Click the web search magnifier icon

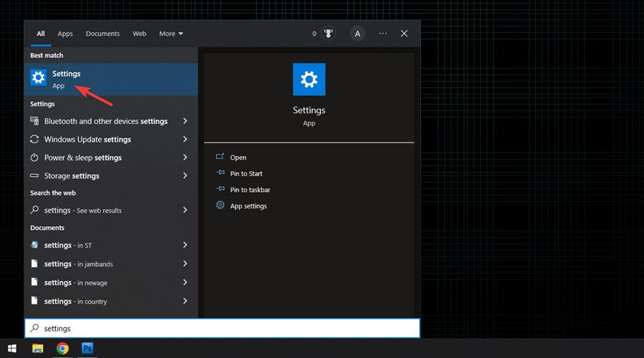coord(34,210)
